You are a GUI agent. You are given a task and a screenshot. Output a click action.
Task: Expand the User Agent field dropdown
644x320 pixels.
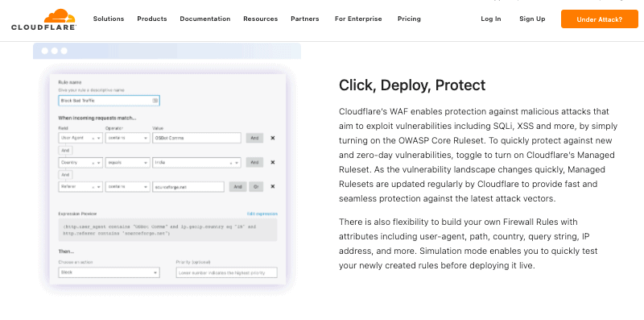(x=80, y=138)
